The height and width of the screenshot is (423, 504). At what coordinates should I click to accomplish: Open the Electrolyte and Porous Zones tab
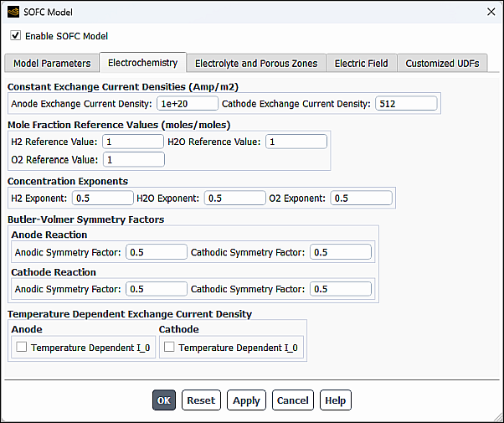pos(256,63)
